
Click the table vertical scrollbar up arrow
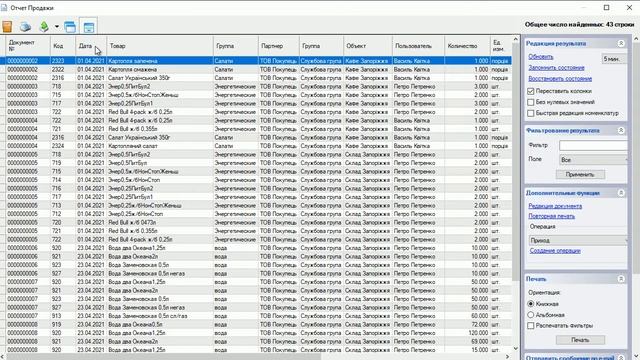click(516, 39)
